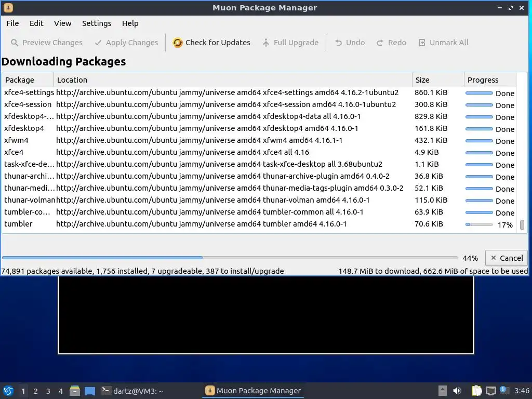
Task: Select the tumbler package name
Action: [18, 224]
